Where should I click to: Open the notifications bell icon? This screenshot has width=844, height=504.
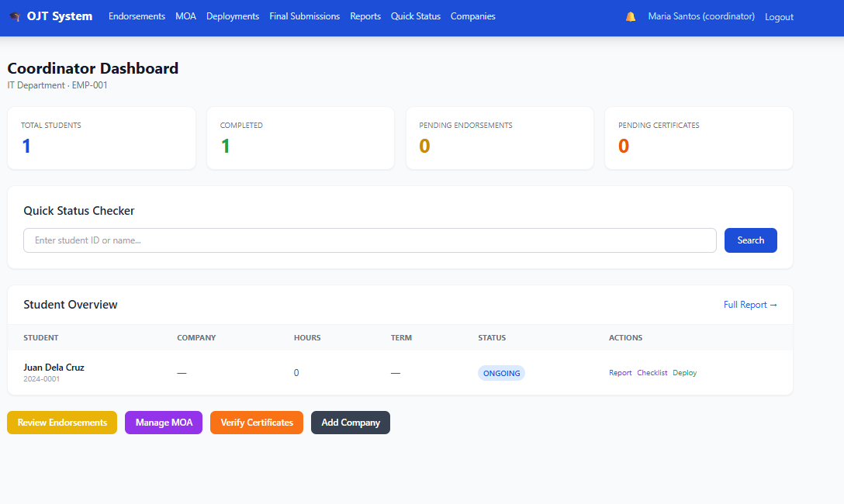point(631,17)
